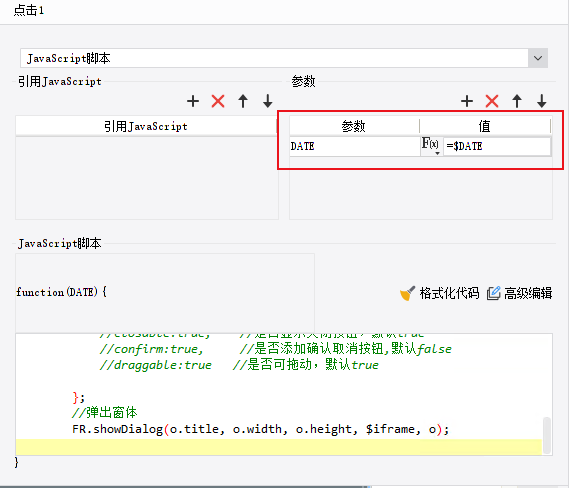Screen dimensions: 569x488
Task: Open the JavaScript脚本 type dropdown
Action: 538,58
